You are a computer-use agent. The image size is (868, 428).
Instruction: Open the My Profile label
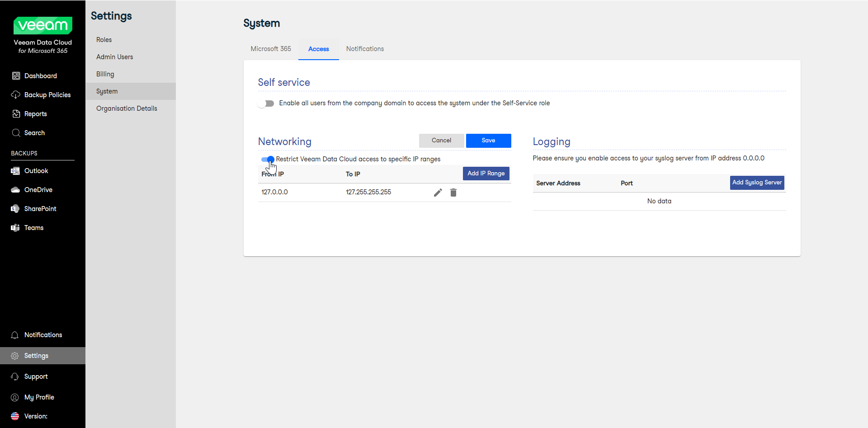tap(39, 397)
